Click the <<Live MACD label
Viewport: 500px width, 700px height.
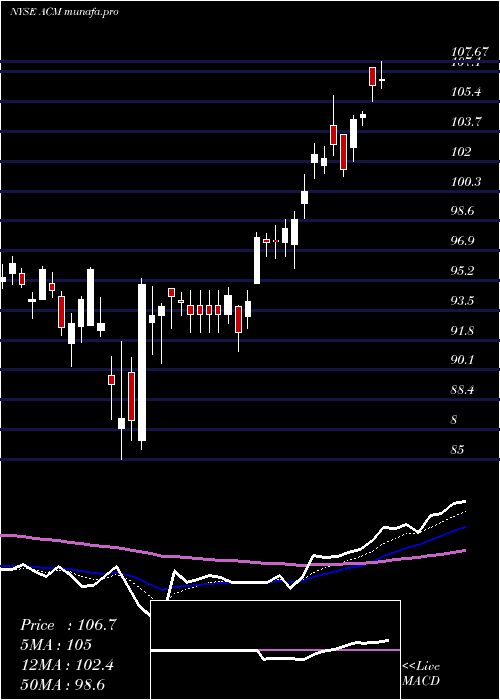click(x=421, y=673)
